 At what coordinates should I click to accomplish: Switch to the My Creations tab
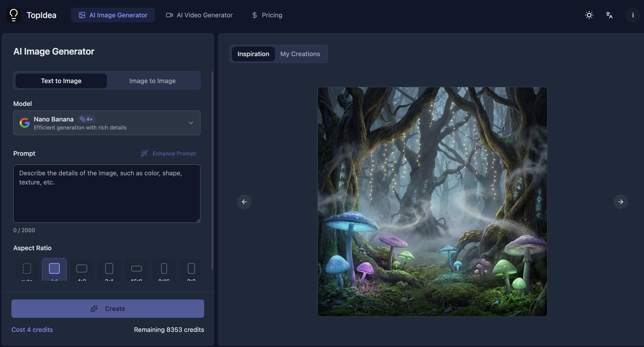tap(300, 54)
